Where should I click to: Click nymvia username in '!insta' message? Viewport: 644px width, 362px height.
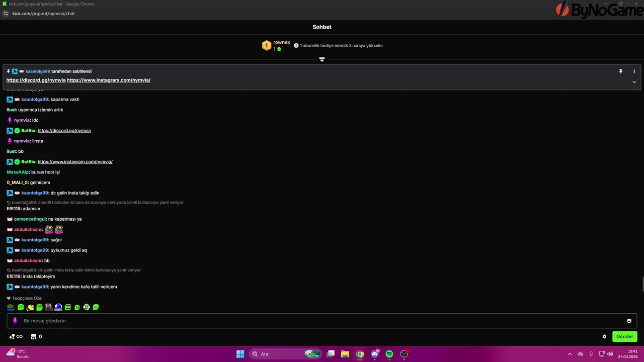[22, 141]
